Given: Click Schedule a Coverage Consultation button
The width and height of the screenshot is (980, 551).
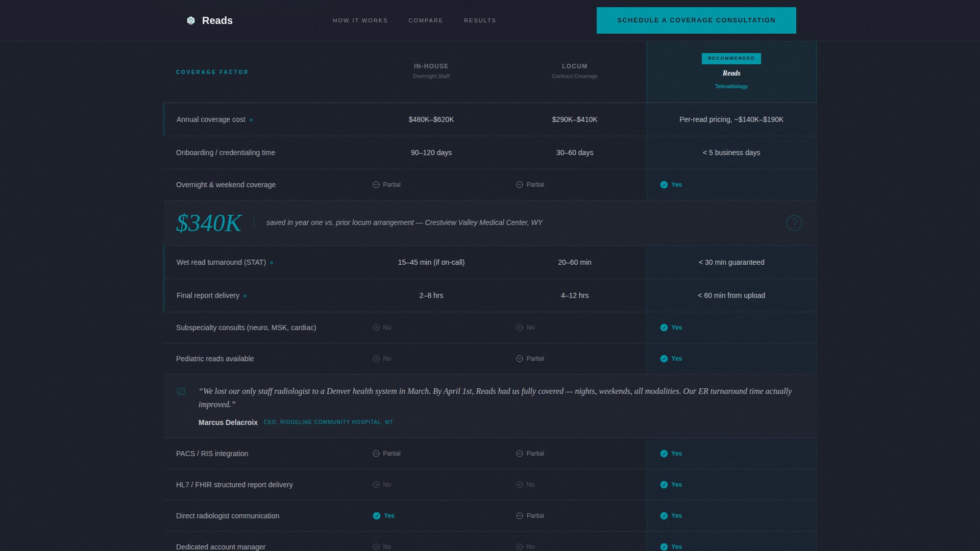Looking at the screenshot, I should coord(696,20).
